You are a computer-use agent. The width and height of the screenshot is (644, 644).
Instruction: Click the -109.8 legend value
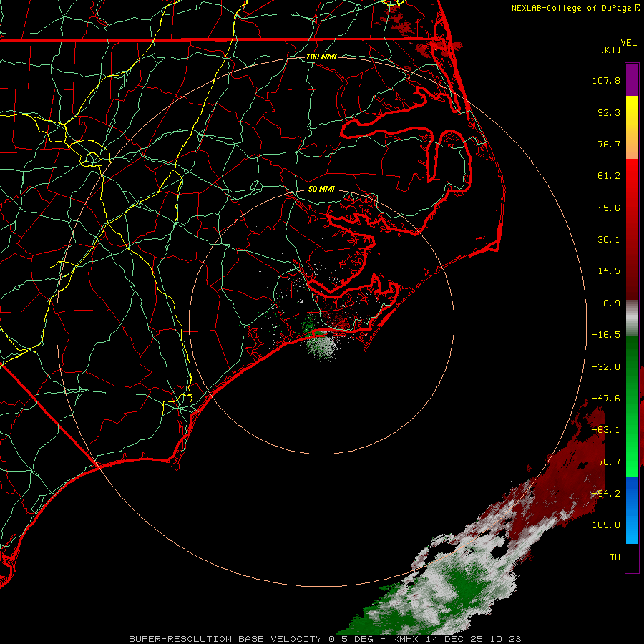point(603,525)
